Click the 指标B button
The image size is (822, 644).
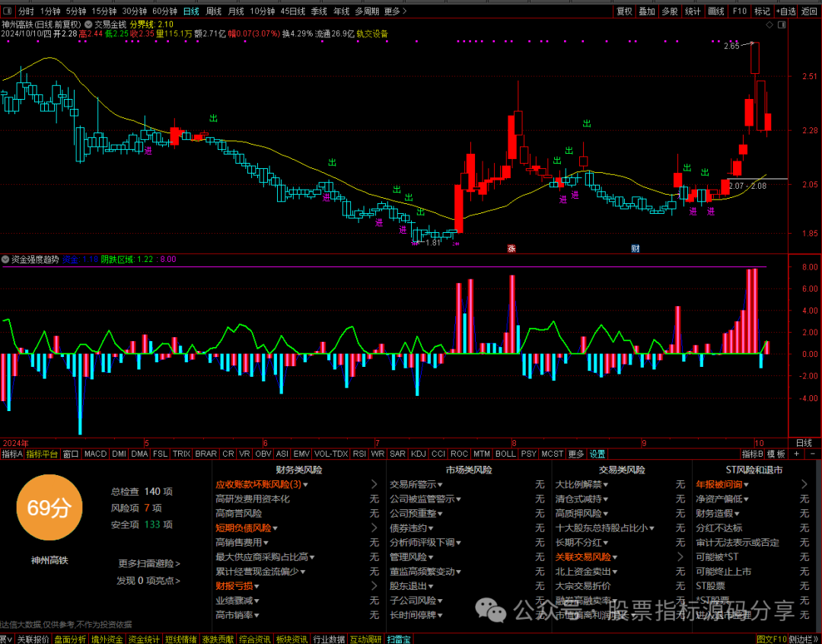pos(752,454)
